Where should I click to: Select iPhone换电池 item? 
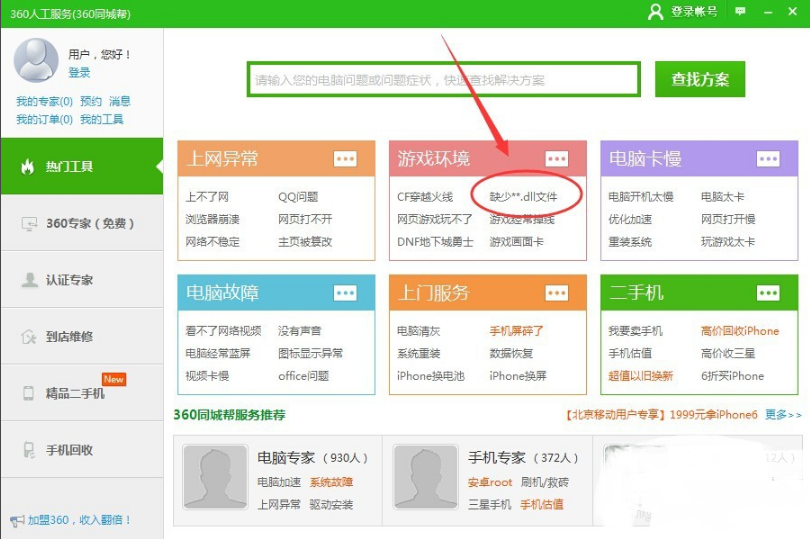tap(430, 376)
